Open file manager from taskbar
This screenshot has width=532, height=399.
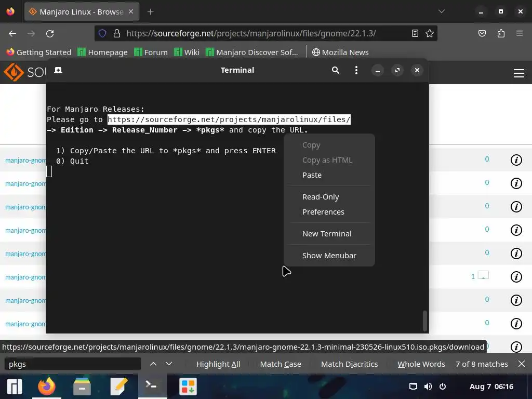click(82, 387)
